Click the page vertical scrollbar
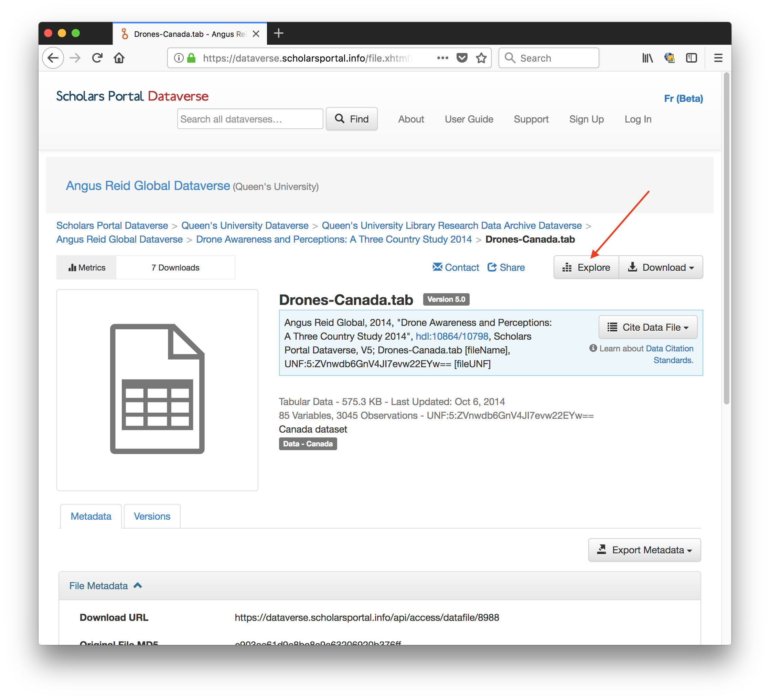 (x=726, y=239)
